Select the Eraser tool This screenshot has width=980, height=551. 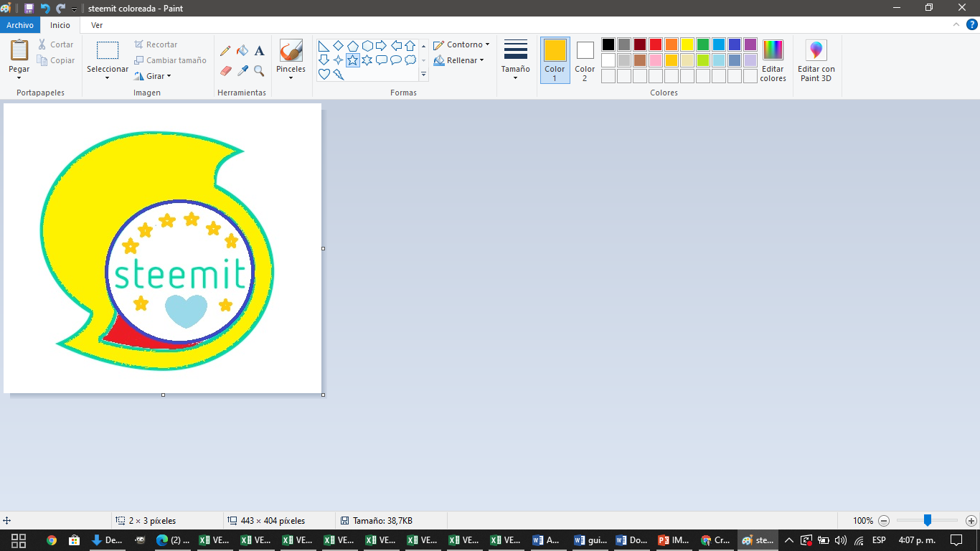225,71
